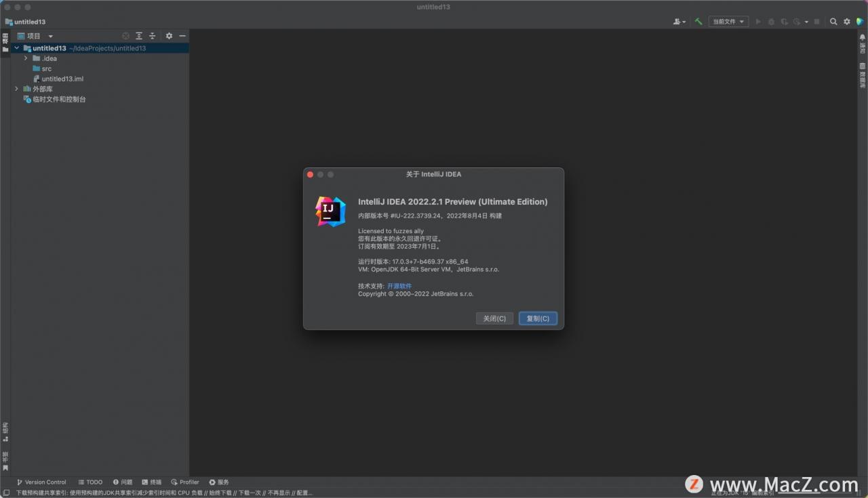Open the 书签 bookmarks tool on left stripe
Image resolution: width=868 pixels, height=498 pixels.
pyautogui.click(x=5, y=461)
